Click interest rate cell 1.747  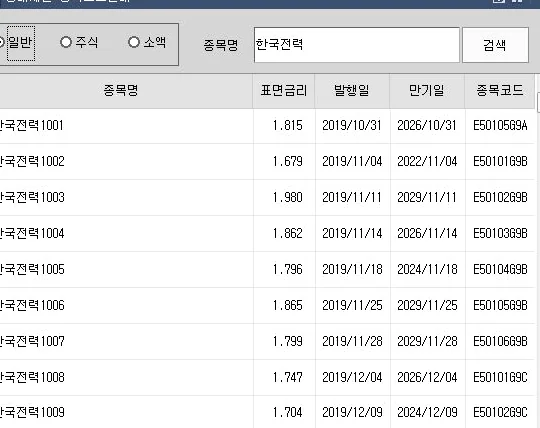coord(288,377)
